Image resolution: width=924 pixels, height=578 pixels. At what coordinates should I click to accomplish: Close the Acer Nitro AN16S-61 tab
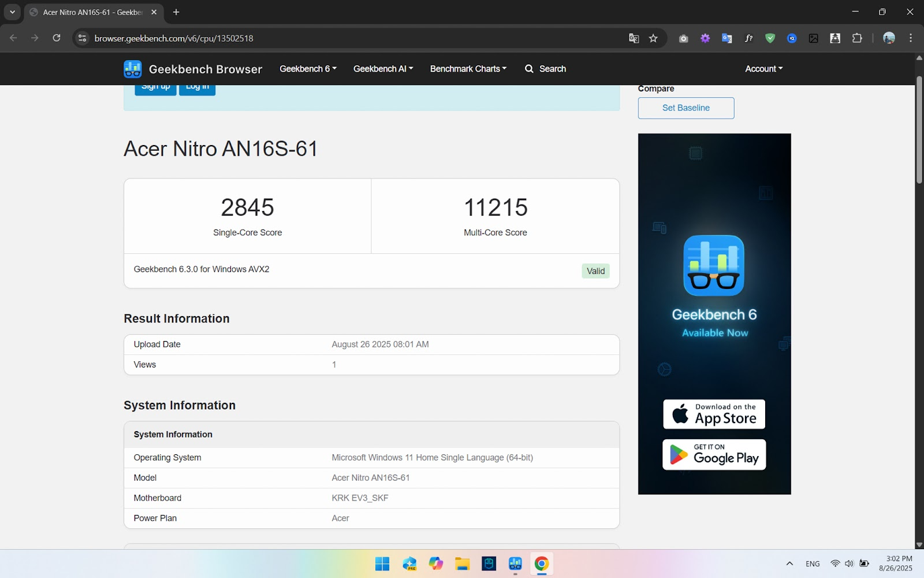[x=154, y=12]
